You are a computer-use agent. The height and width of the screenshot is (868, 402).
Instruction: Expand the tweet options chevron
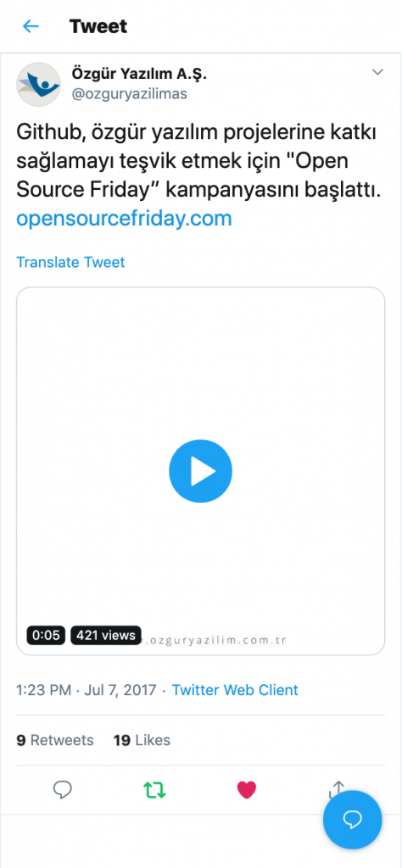(x=377, y=73)
